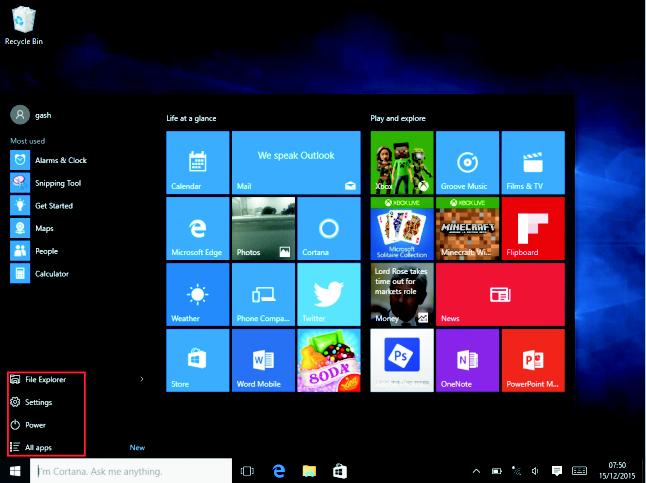Image resolution: width=646 pixels, height=483 pixels.
Task: Open the Money tile
Action: point(402,294)
